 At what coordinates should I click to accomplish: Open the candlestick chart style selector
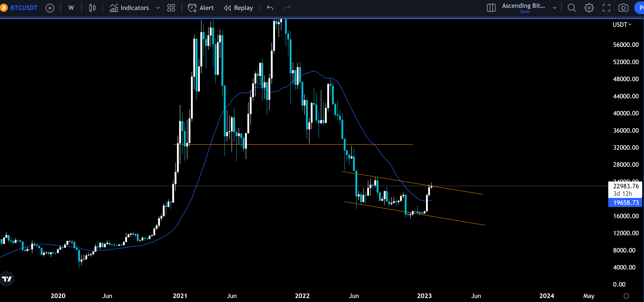(x=92, y=8)
